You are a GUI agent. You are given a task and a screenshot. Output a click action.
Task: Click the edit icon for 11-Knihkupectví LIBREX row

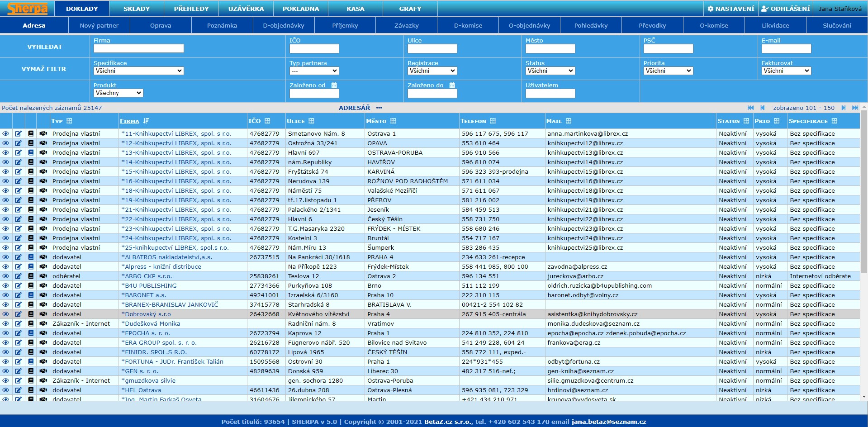(18, 134)
